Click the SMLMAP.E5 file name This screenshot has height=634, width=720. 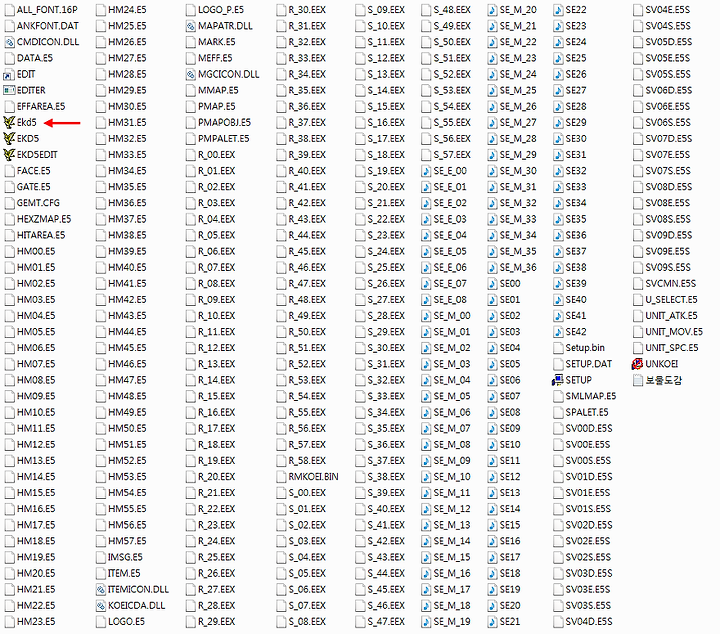(591, 396)
